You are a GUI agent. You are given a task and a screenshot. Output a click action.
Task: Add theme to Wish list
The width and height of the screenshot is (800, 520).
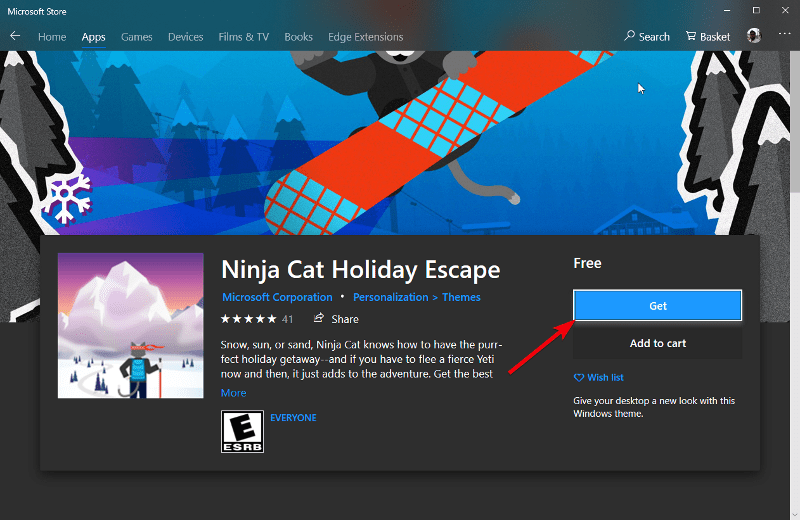599,378
